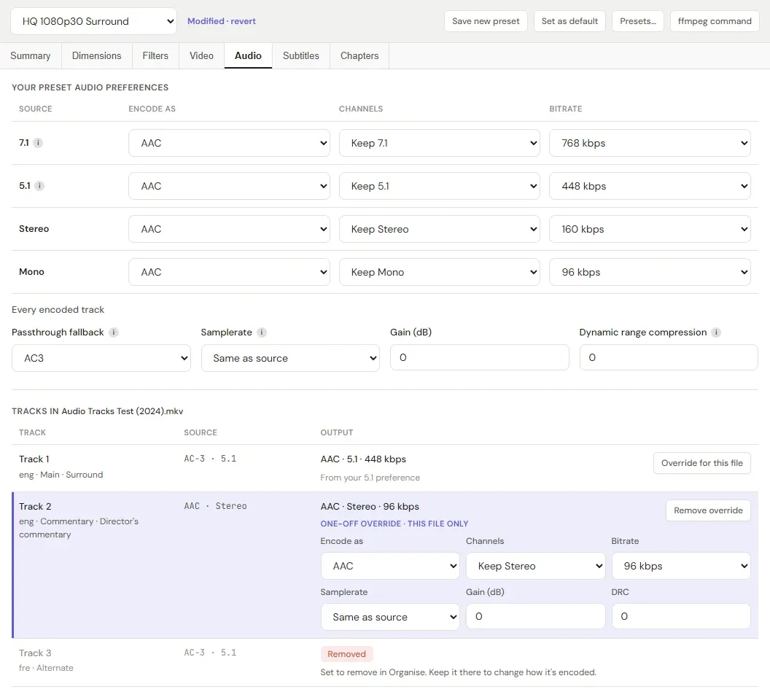Remove override from Track 2

click(x=708, y=510)
